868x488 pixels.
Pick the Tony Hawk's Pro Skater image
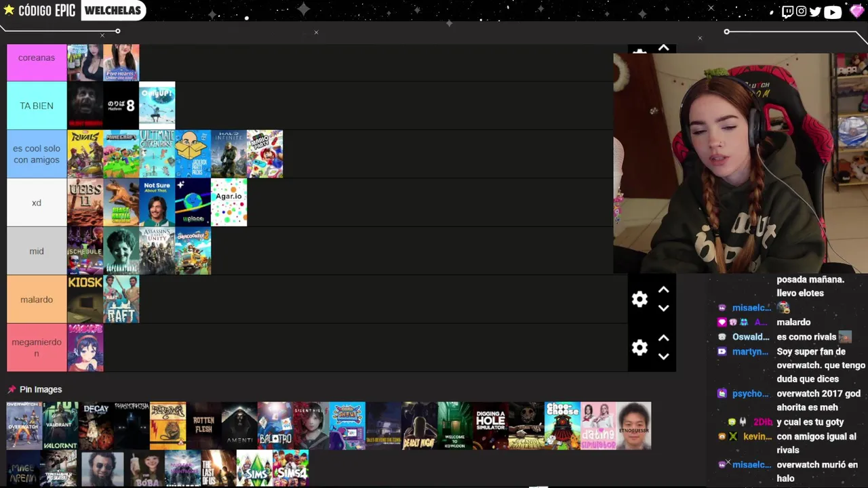coord(60,468)
